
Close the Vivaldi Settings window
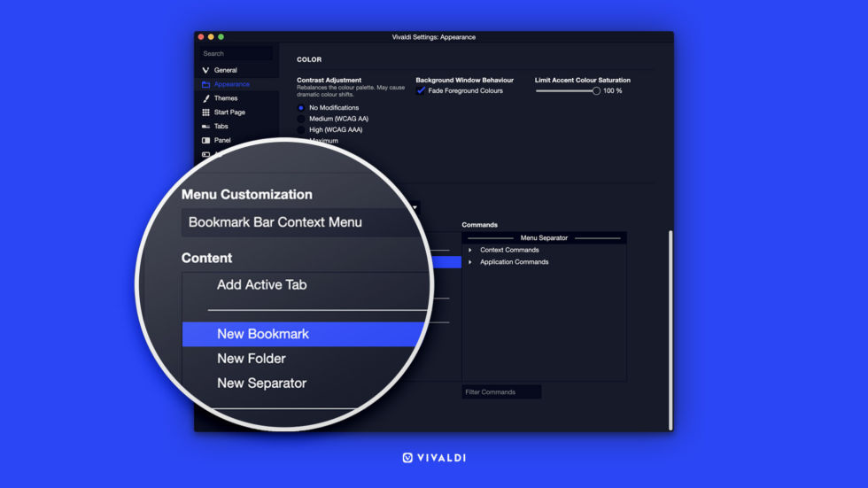[x=201, y=37]
